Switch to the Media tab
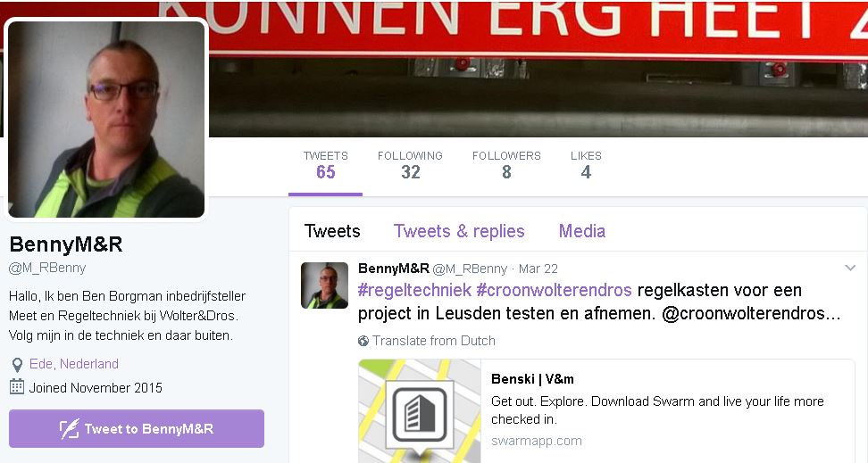The image size is (868, 463). click(x=582, y=231)
